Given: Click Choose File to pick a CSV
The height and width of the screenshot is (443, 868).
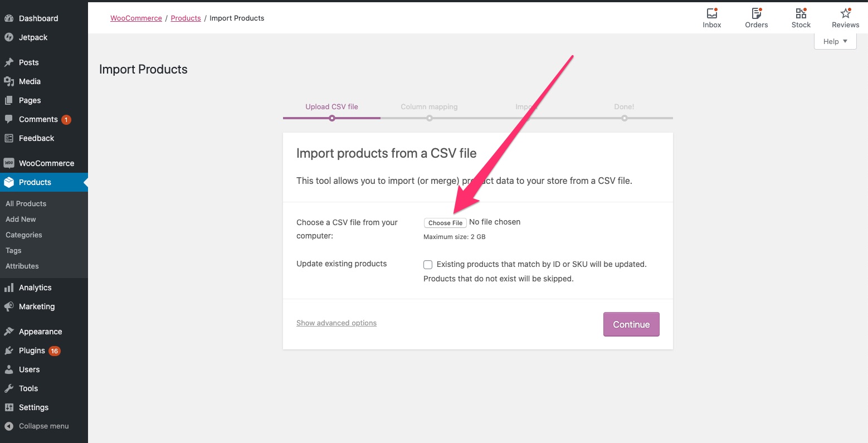Looking at the screenshot, I should (445, 222).
